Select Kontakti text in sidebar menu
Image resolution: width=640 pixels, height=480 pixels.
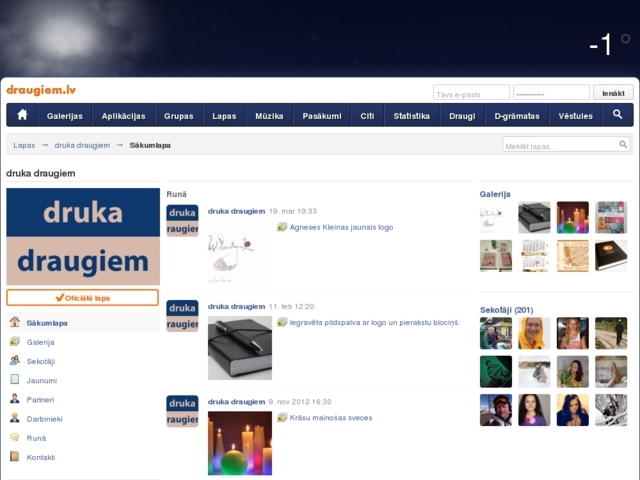point(41,457)
